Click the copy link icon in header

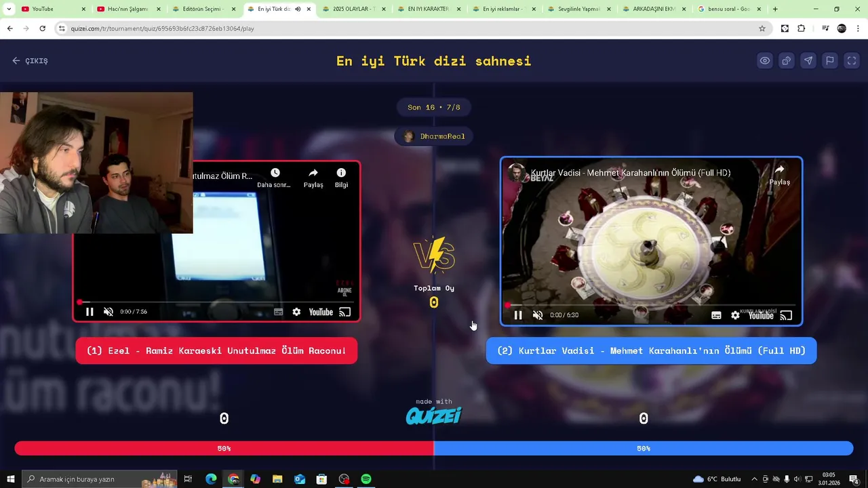click(787, 60)
